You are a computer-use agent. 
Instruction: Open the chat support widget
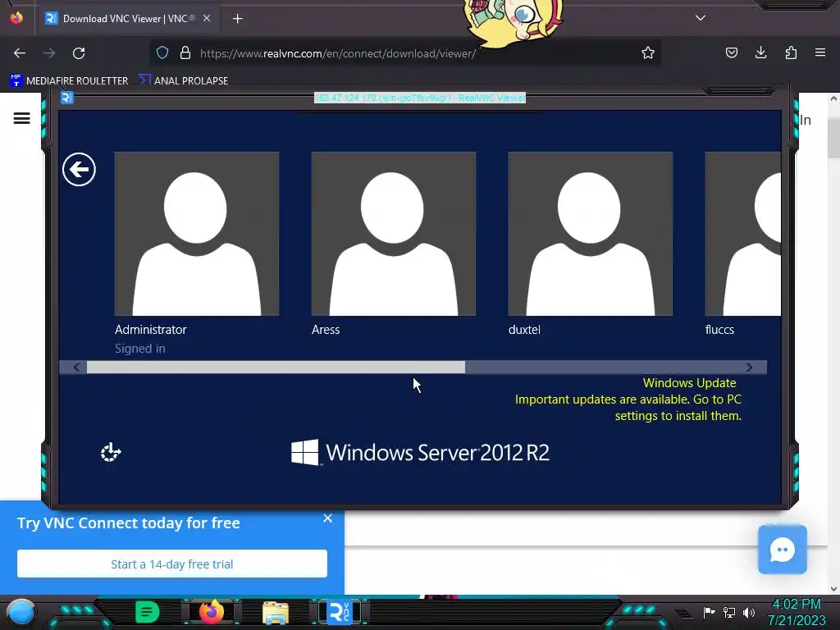tap(782, 550)
